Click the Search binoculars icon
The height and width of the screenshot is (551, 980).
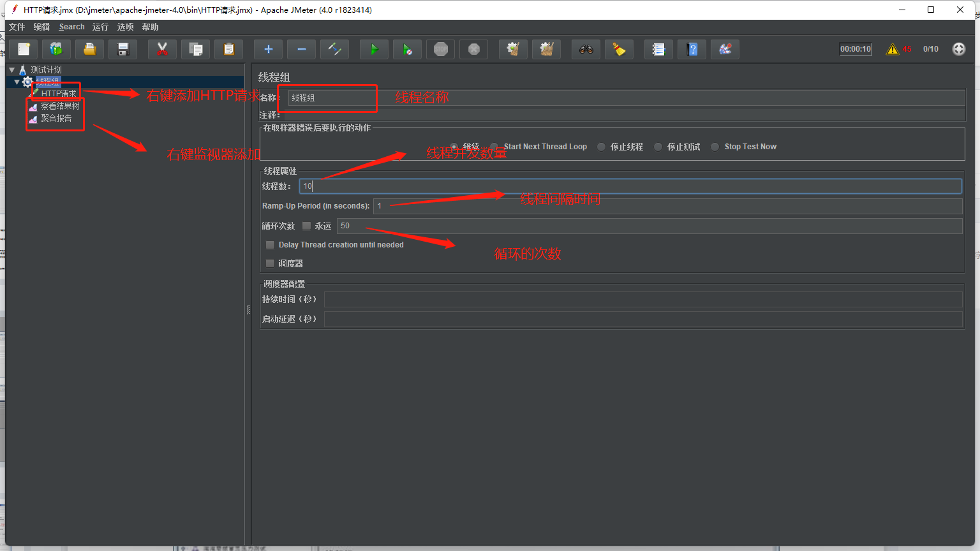(586, 49)
